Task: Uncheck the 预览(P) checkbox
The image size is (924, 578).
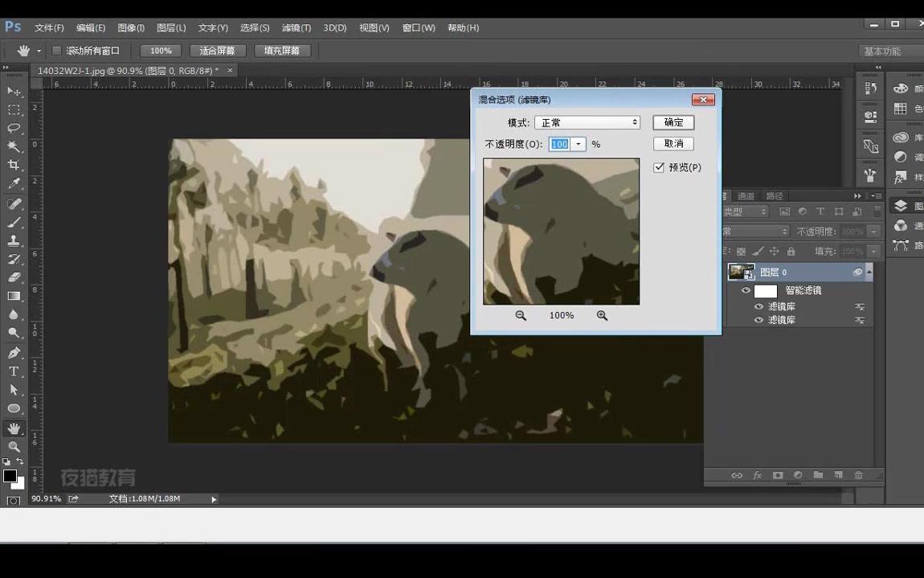Action: (x=659, y=167)
